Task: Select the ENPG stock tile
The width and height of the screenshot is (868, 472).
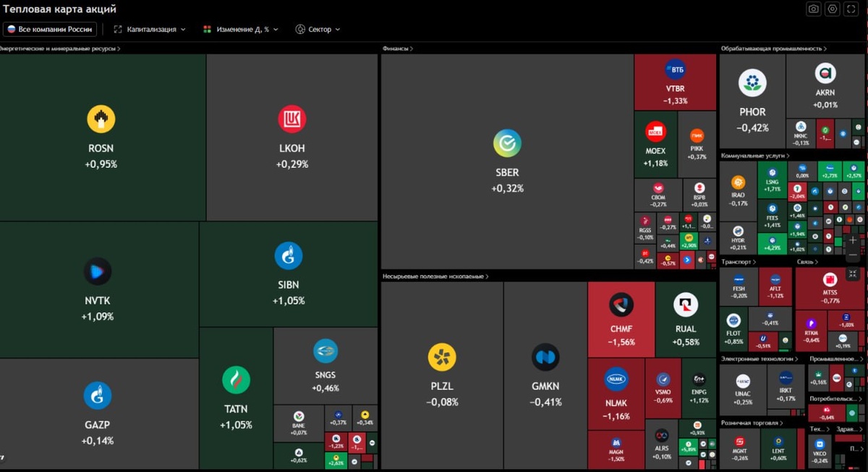Action: (699, 388)
